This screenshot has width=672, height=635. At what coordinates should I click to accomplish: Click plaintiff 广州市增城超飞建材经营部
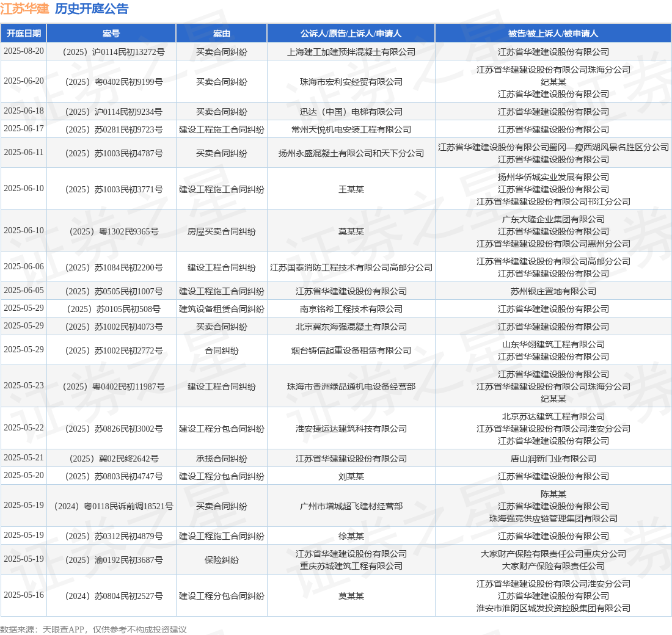point(351,506)
